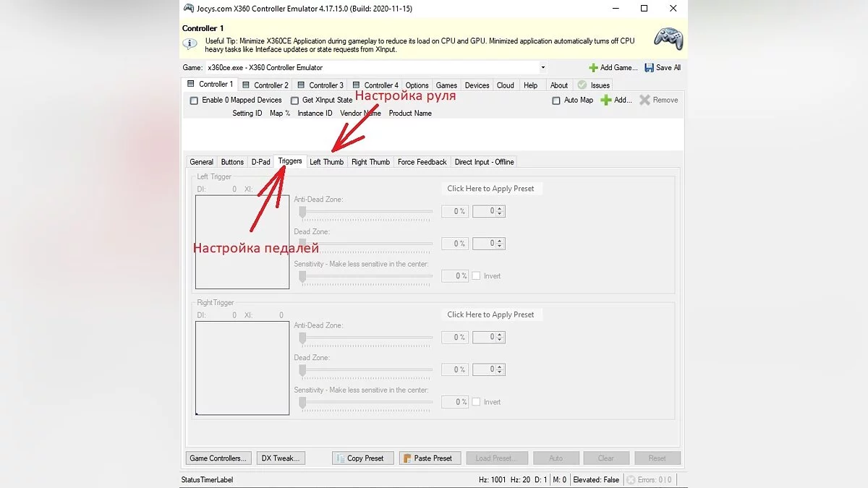Click the info tip icon in the banner
This screenshot has height=488, width=868.
(x=190, y=44)
